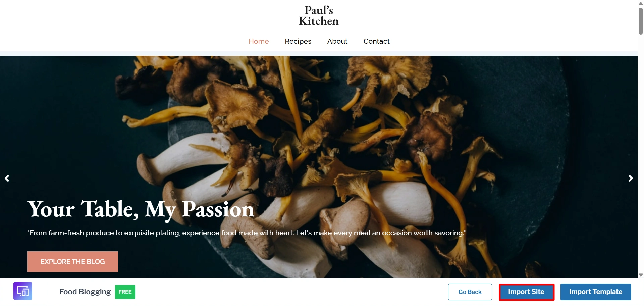Open the Recipes menu item

(298, 41)
